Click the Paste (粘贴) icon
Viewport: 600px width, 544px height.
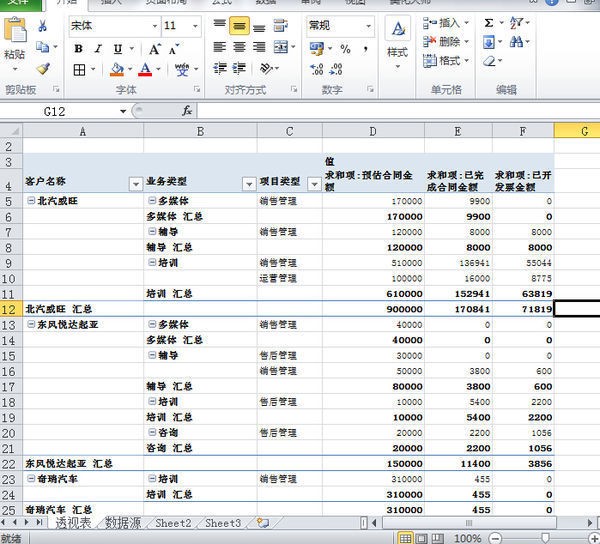point(14,40)
